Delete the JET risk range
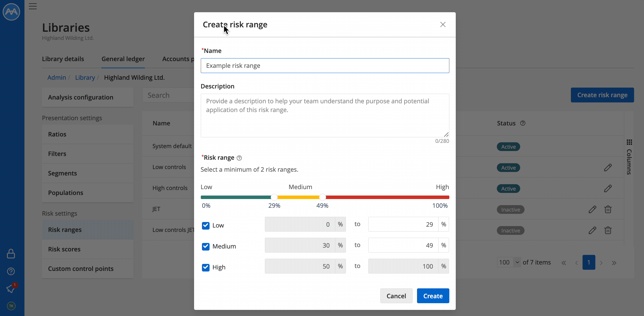Viewport: 644px width, 316px height. click(608, 210)
